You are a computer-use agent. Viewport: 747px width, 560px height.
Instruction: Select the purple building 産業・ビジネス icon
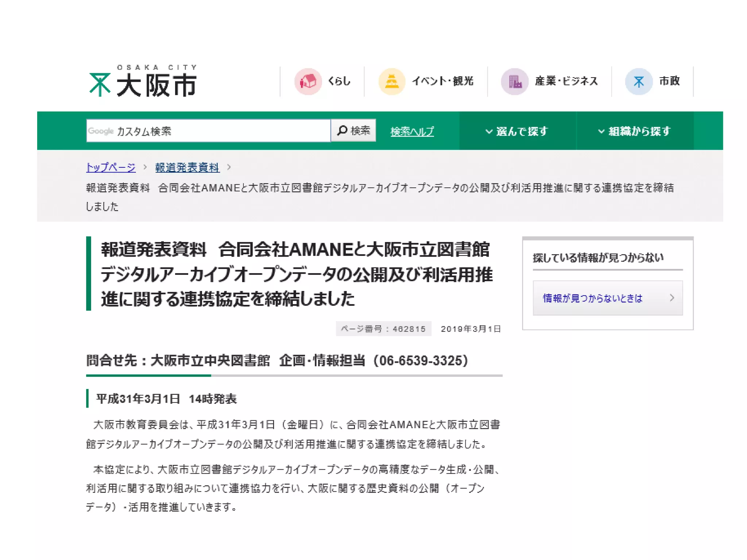point(515,81)
